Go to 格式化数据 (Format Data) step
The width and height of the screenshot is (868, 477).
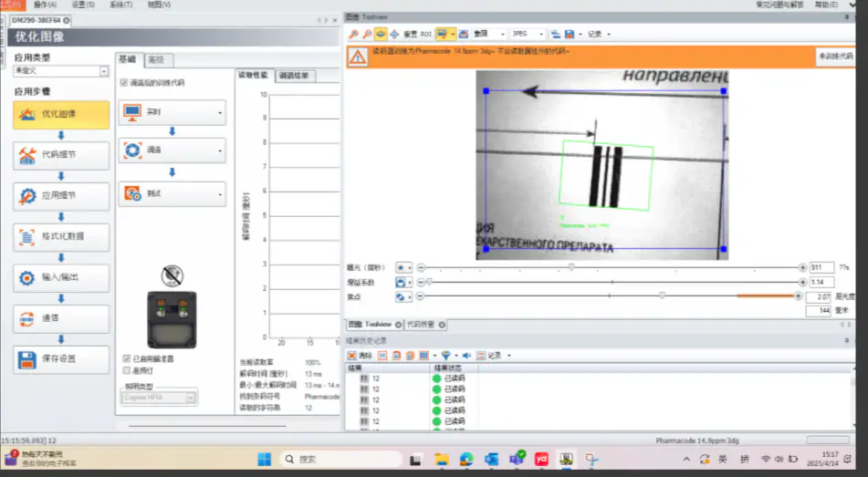click(61, 237)
